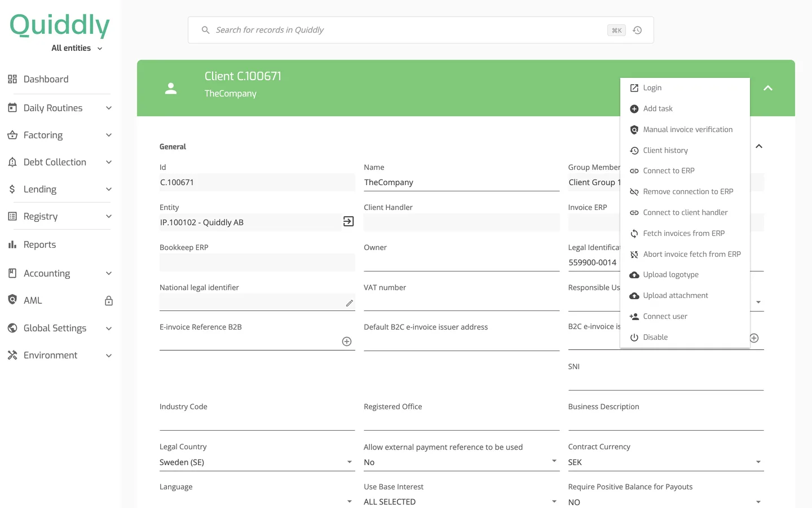This screenshot has width=812, height=508.
Task: Open the Reports page
Action: click(39, 244)
